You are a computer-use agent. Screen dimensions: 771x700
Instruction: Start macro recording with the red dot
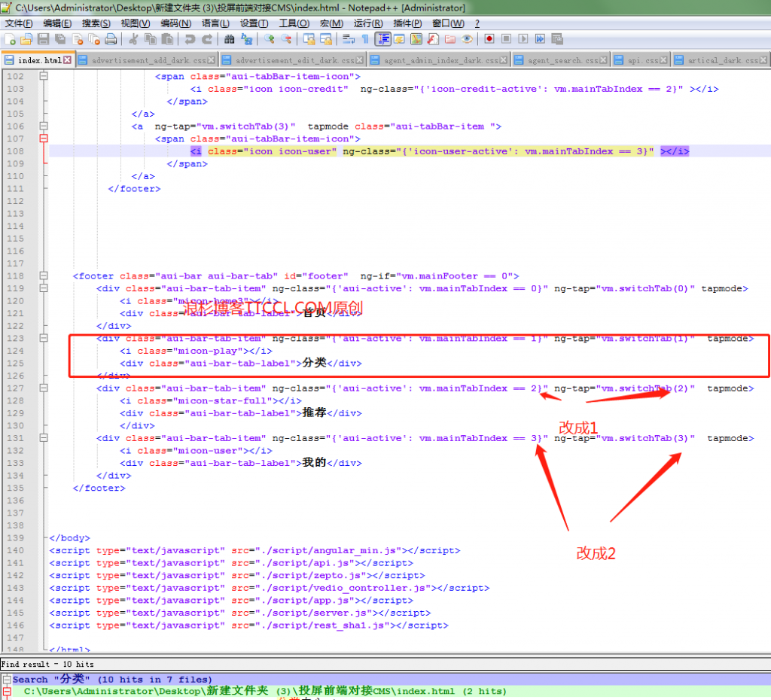[x=489, y=39]
